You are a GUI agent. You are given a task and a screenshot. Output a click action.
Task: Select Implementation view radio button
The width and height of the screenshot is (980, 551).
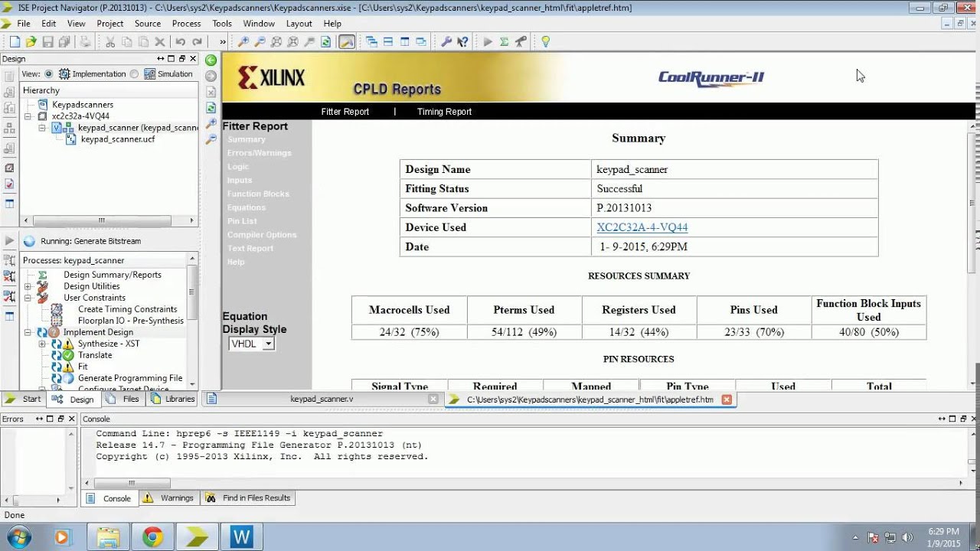point(49,74)
